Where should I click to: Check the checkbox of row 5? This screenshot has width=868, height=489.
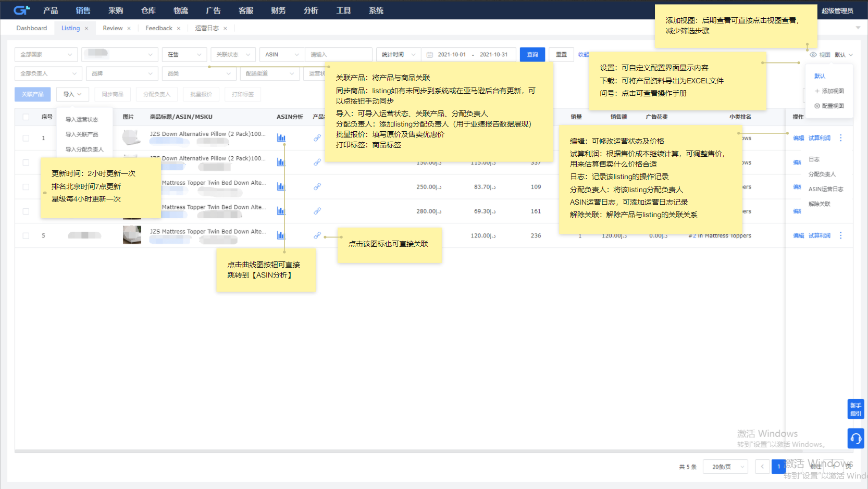tap(26, 235)
